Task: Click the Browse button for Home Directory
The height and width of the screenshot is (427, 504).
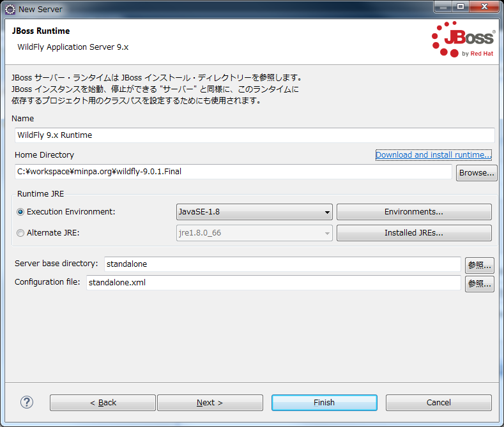Action: [477, 173]
